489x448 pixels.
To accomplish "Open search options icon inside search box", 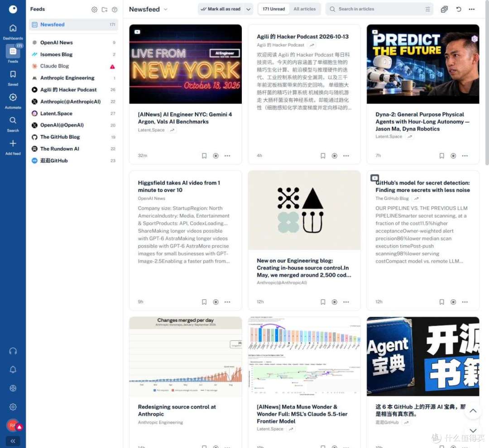I will pos(427,10).
